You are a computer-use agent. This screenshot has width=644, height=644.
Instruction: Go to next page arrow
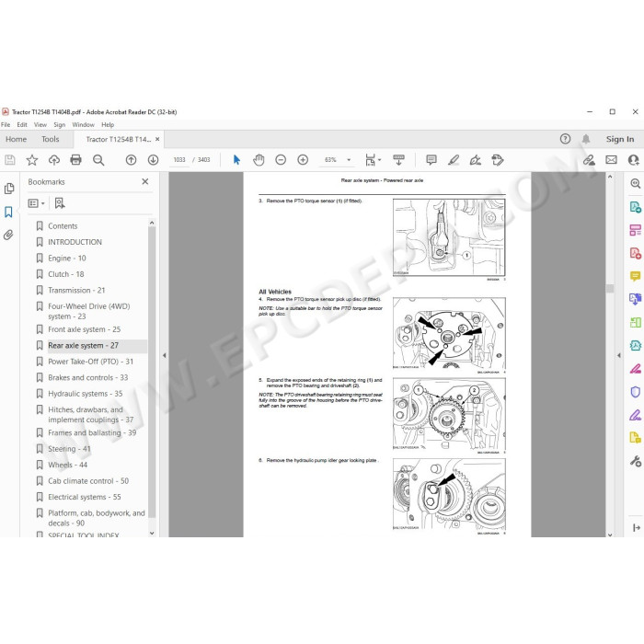[154, 160]
